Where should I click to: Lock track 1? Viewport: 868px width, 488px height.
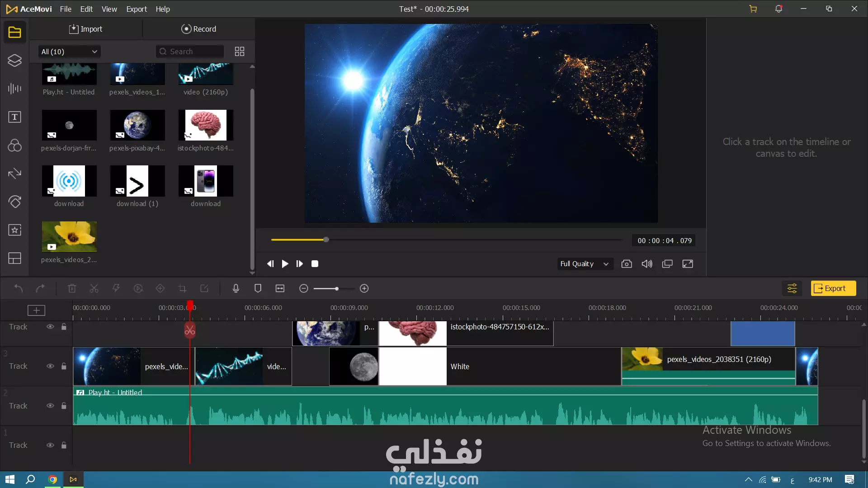64,445
